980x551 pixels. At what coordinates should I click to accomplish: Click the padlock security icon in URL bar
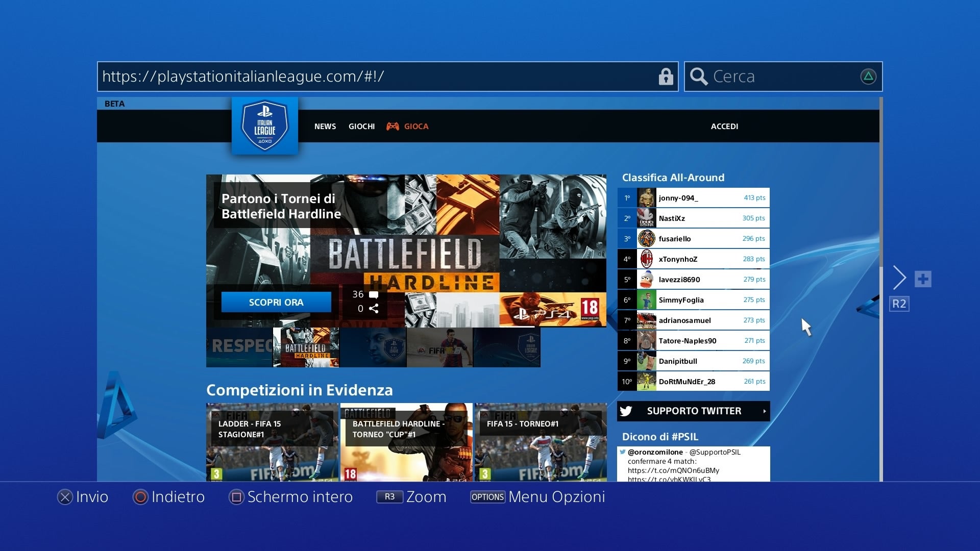666,77
